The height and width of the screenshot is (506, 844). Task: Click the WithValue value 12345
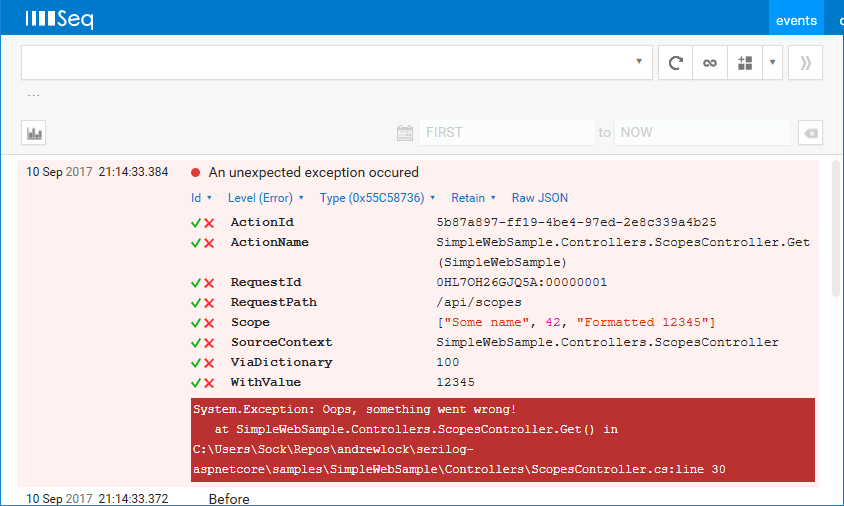pyautogui.click(x=455, y=382)
